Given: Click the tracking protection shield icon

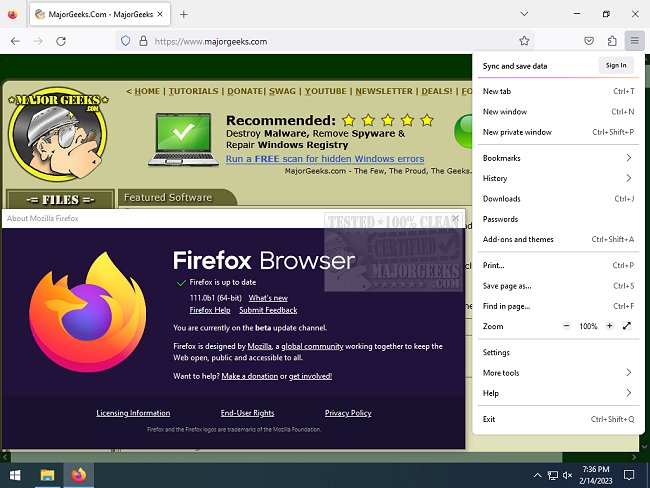Looking at the screenshot, I should pos(126,41).
